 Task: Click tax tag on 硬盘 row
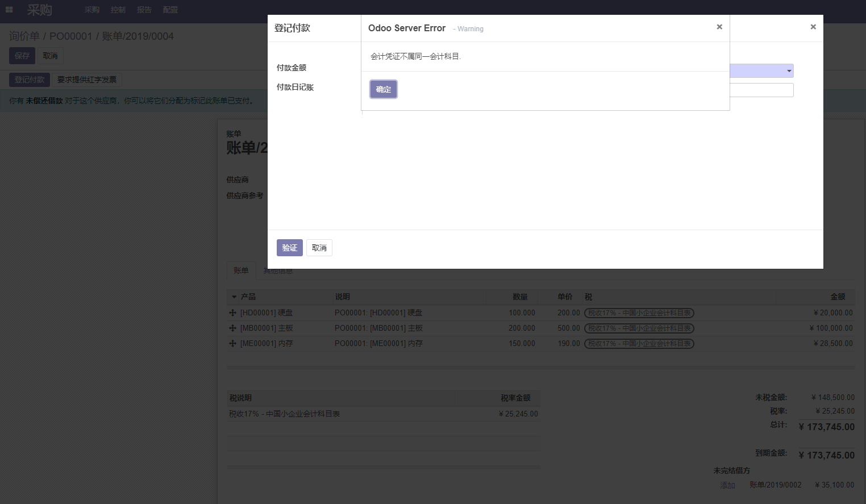(x=639, y=313)
